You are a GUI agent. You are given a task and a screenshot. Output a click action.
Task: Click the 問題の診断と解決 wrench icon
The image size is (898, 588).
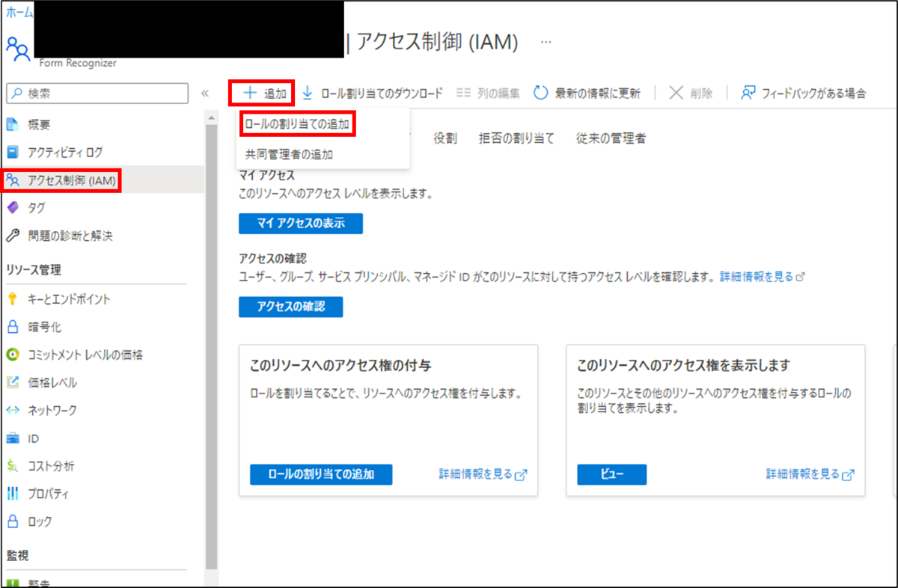click(13, 236)
